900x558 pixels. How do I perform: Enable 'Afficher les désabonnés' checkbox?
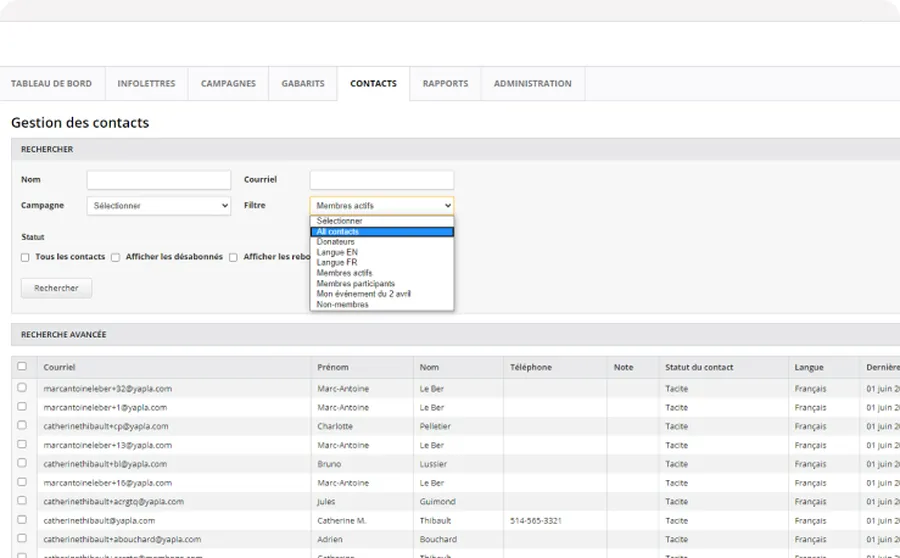point(116,257)
